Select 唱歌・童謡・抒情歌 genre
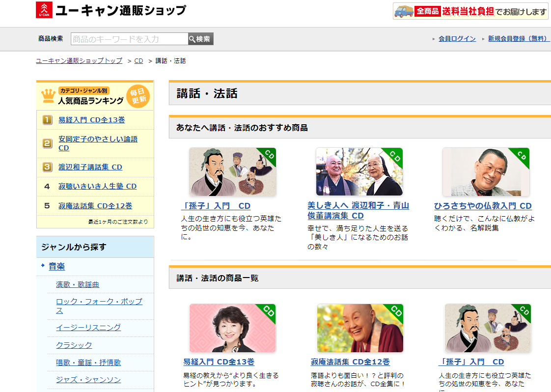This screenshot has height=392, width=551. (x=88, y=363)
